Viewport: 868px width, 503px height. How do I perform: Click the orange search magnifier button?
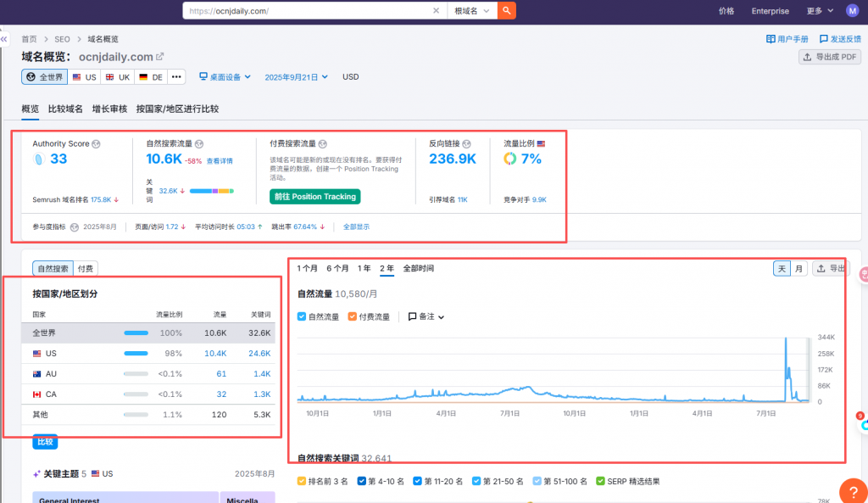pyautogui.click(x=506, y=11)
